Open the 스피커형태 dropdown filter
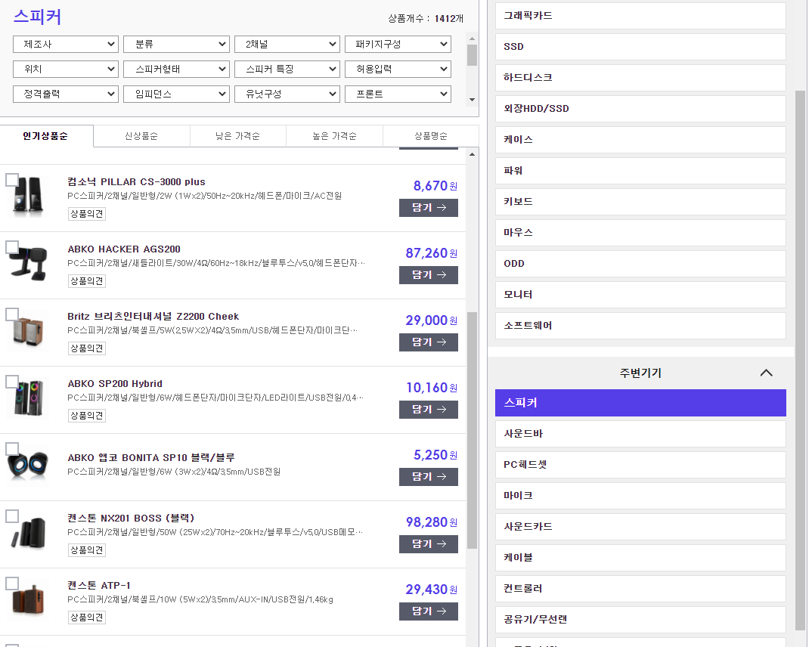Screen dimensions: 812x647 (177, 69)
